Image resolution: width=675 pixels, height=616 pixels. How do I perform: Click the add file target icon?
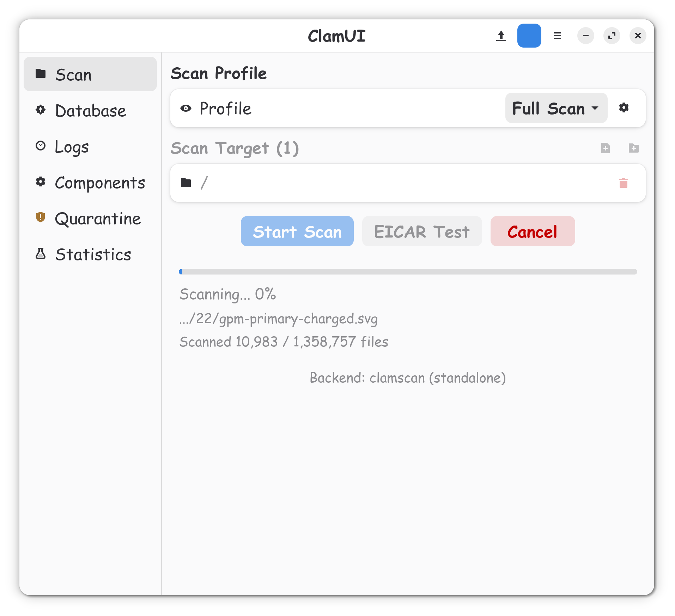605,148
